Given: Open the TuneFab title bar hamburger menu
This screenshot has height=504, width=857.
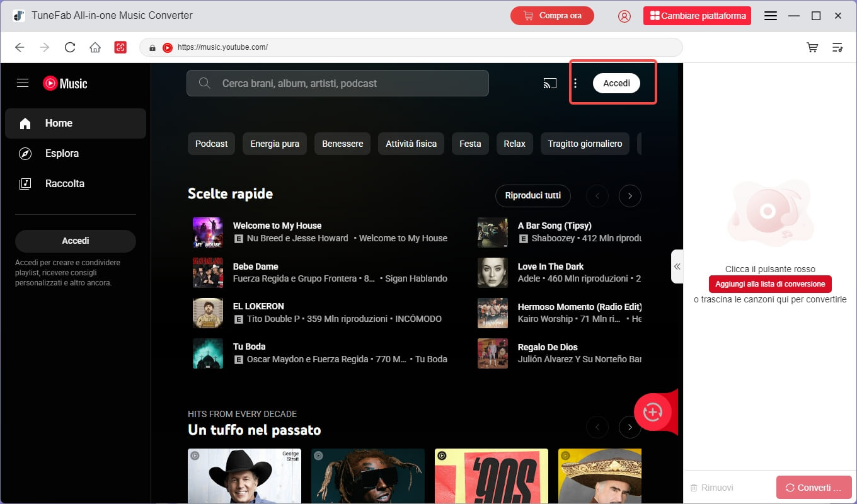Looking at the screenshot, I should pyautogui.click(x=770, y=16).
